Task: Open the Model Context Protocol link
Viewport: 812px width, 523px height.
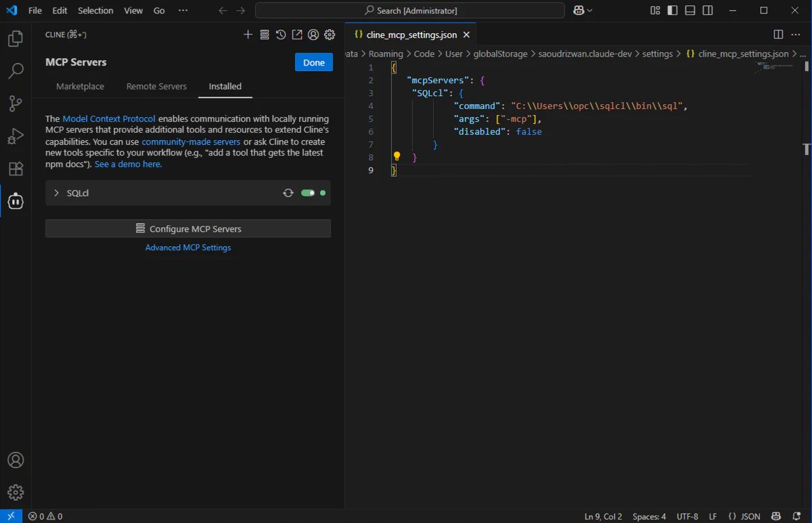Action: tap(109, 118)
